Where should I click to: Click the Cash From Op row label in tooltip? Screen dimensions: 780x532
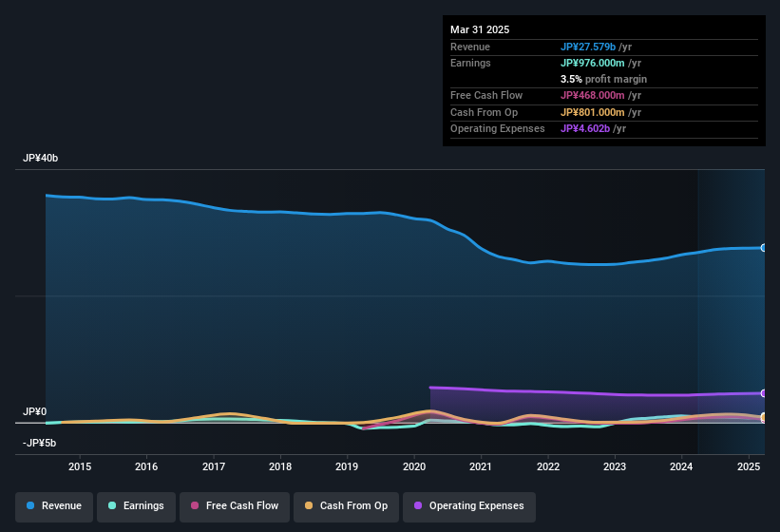484,112
